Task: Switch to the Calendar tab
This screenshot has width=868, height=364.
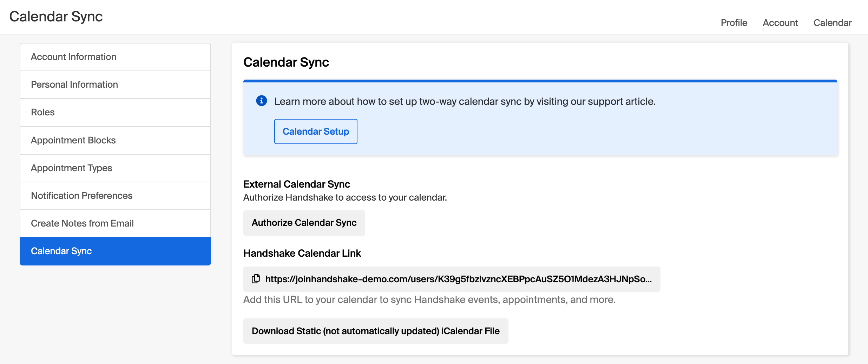Action: [x=833, y=23]
